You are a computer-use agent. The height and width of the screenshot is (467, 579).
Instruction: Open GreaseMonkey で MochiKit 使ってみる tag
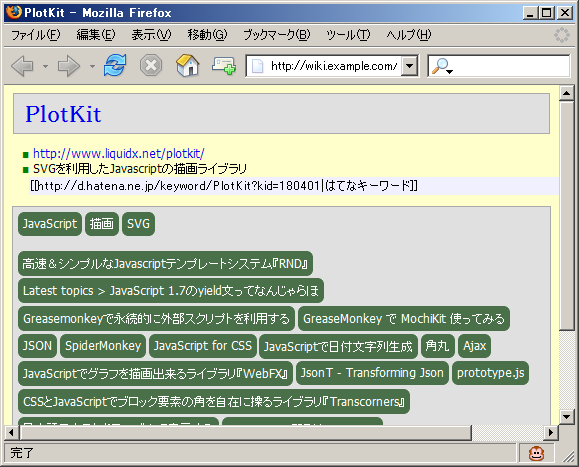404,319
